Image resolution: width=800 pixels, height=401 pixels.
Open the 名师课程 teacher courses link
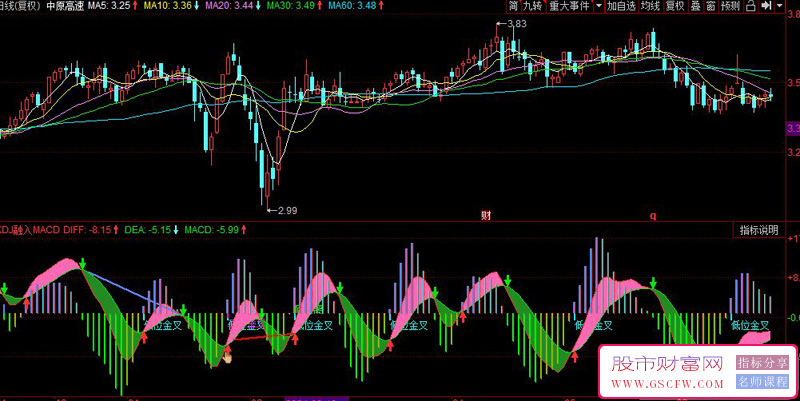(762, 382)
